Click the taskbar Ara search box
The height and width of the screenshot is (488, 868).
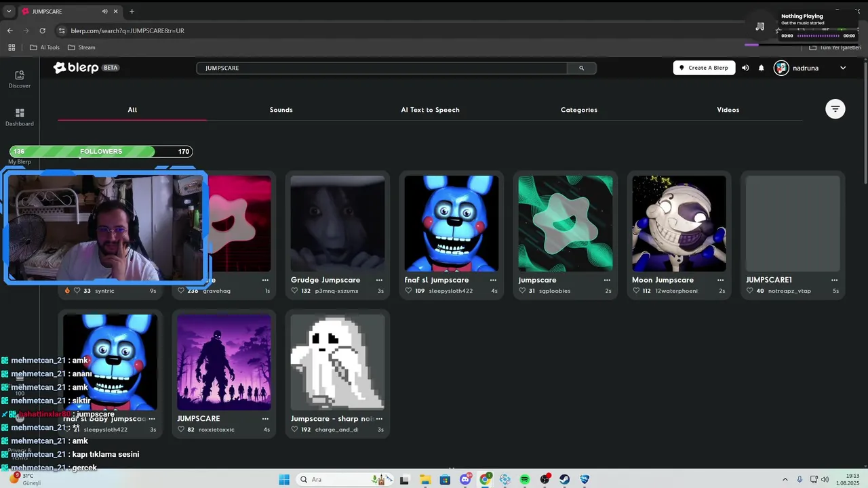click(343, 479)
